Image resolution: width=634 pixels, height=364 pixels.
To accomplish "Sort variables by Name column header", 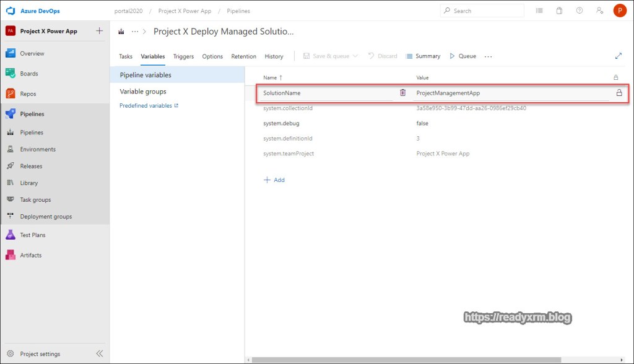I will 270,78.
